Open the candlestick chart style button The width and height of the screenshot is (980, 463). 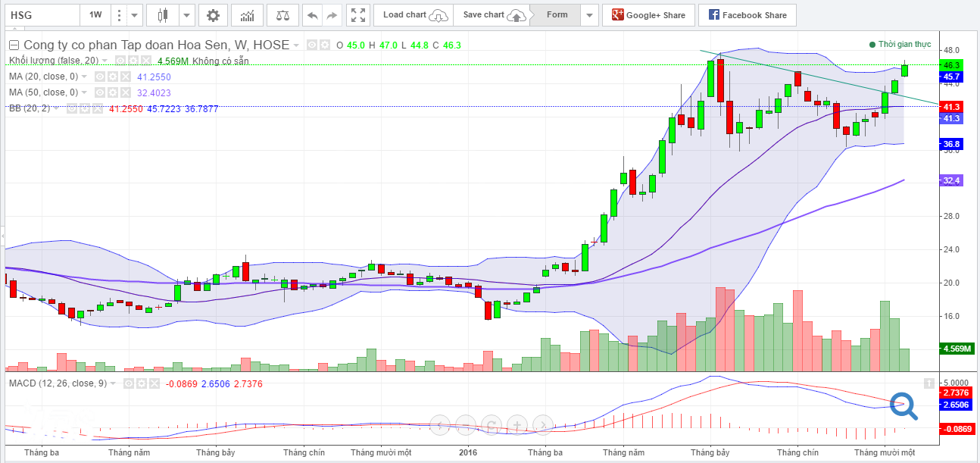(161, 15)
